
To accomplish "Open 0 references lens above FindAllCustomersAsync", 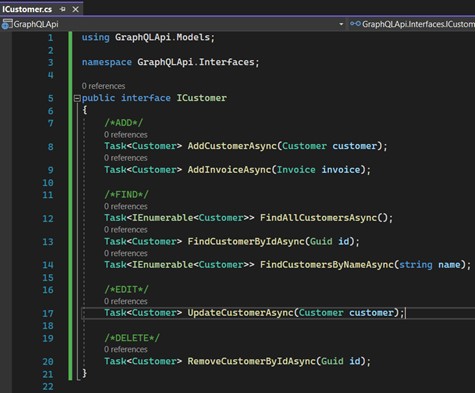I will click(x=126, y=206).
